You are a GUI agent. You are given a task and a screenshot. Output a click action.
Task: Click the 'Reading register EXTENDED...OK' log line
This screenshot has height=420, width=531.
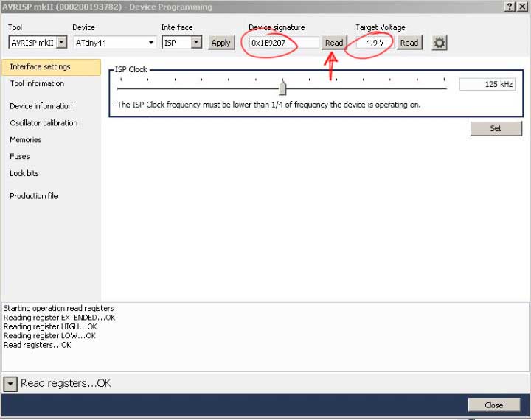point(59,318)
